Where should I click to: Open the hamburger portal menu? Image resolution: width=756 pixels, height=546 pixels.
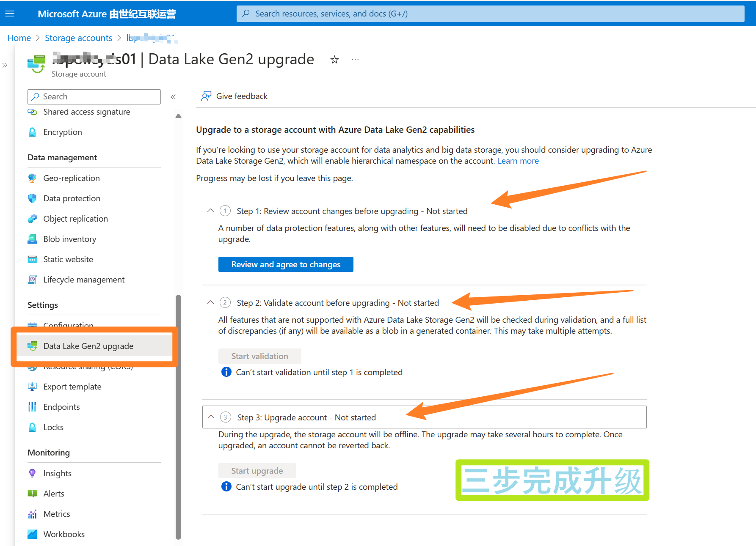point(10,14)
